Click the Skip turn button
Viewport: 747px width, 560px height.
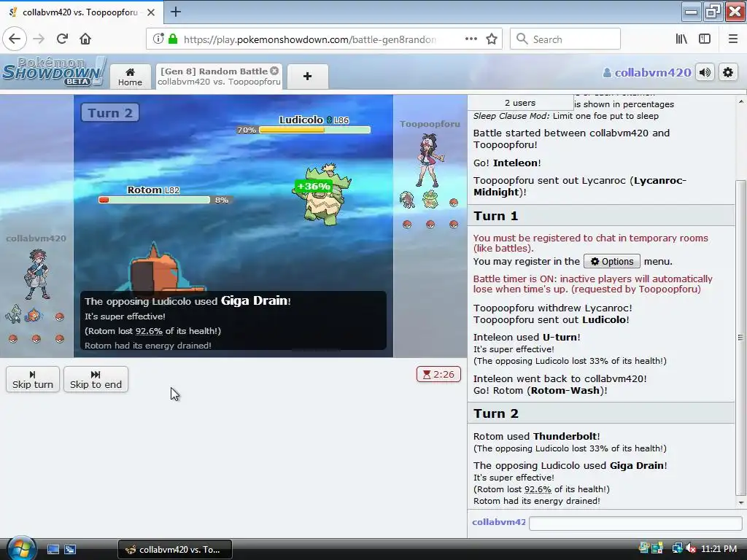(33, 379)
